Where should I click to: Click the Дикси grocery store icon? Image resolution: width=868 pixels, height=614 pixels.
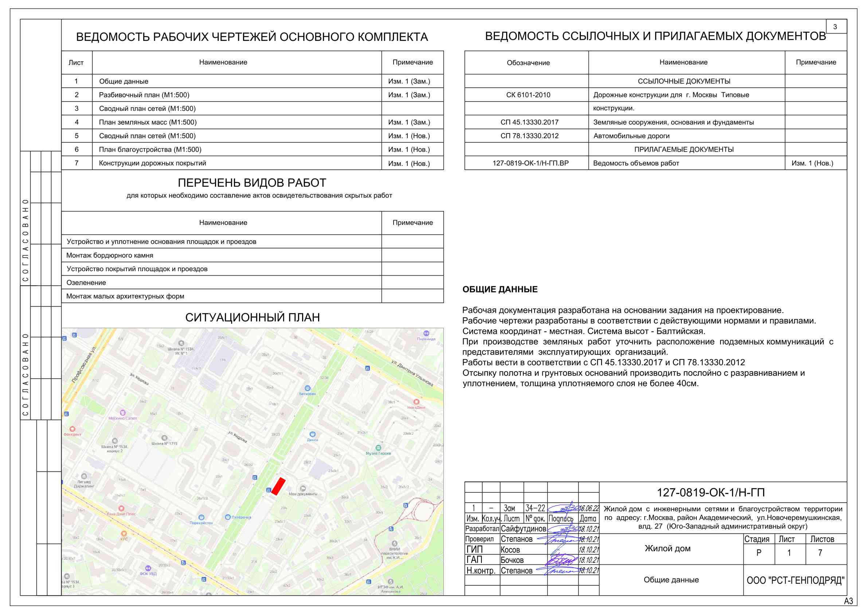[x=312, y=434]
